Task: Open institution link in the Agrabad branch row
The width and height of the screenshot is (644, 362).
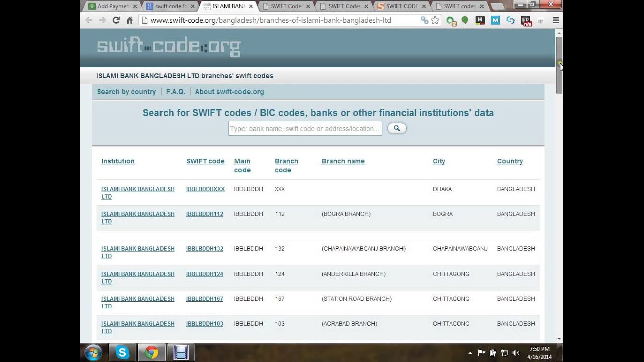Action: pyautogui.click(x=138, y=327)
